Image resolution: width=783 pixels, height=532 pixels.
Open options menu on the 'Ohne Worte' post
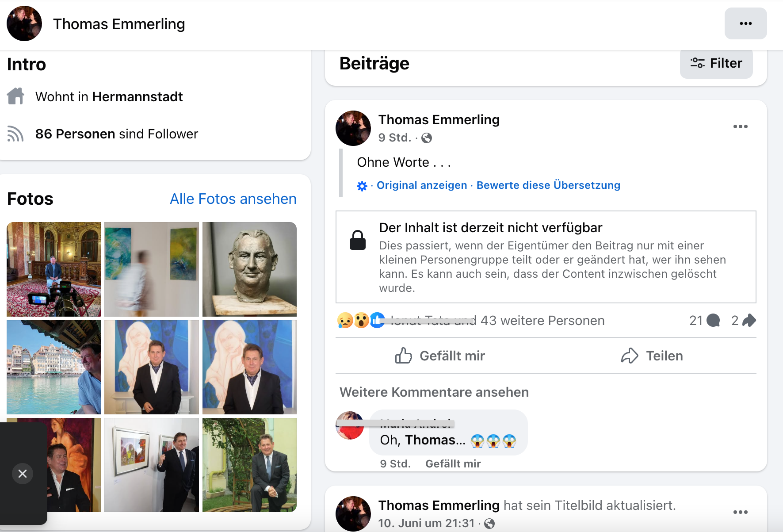(x=740, y=126)
